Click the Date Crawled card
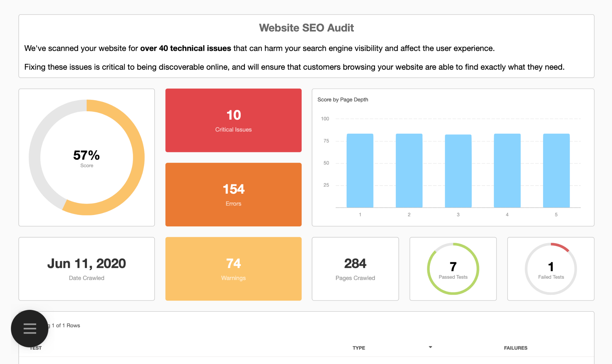The width and height of the screenshot is (612, 364). pyautogui.click(x=87, y=269)
